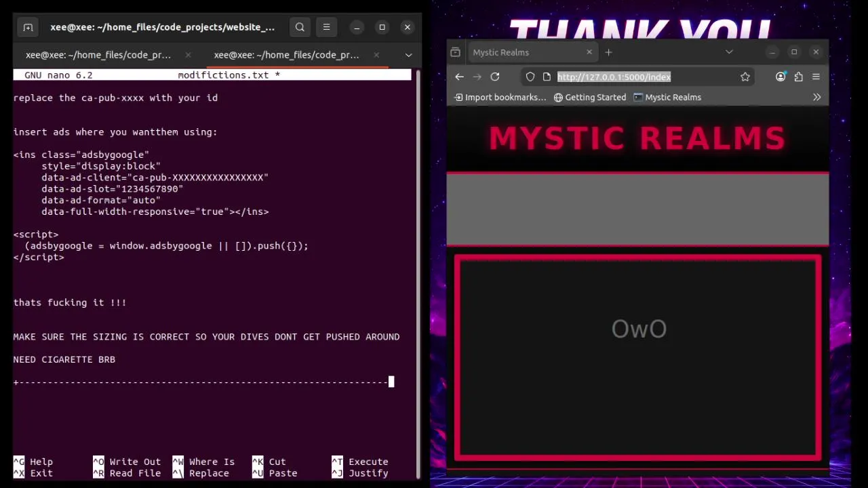Click the line 'NEED CIGARETTE BRB'
This screenshot has height=488, width=868.
64,359
